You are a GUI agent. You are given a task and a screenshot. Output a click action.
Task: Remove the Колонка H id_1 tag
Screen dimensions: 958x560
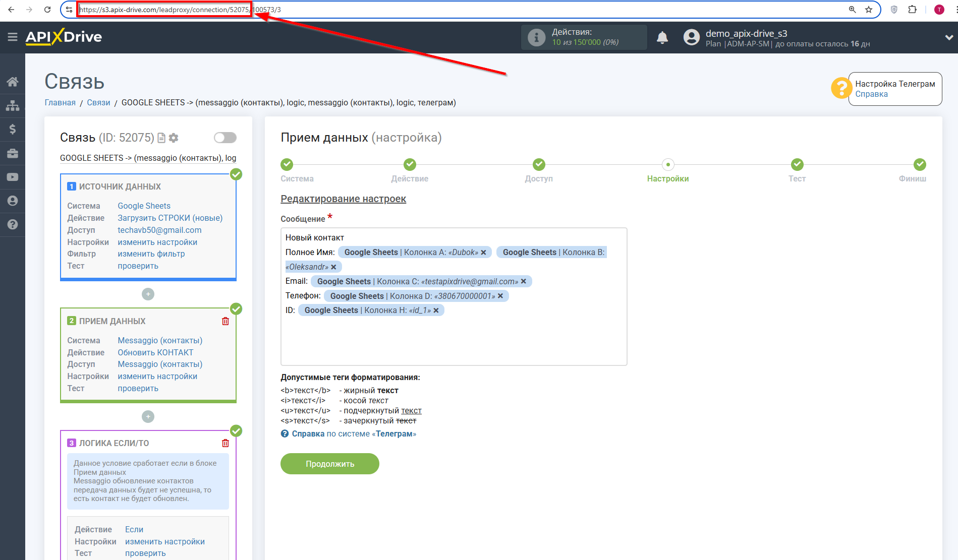(x=436, y=310)
